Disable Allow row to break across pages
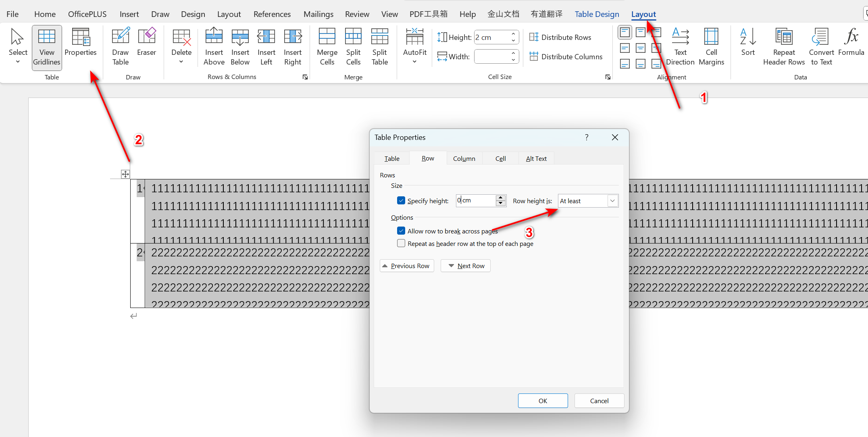 click(x=401, y=231)
